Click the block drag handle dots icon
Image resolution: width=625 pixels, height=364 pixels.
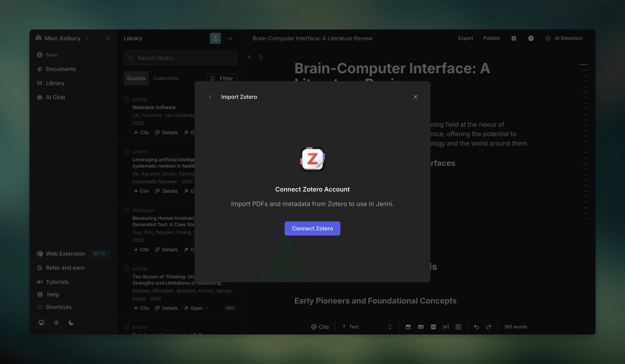[x=260, y=57]
